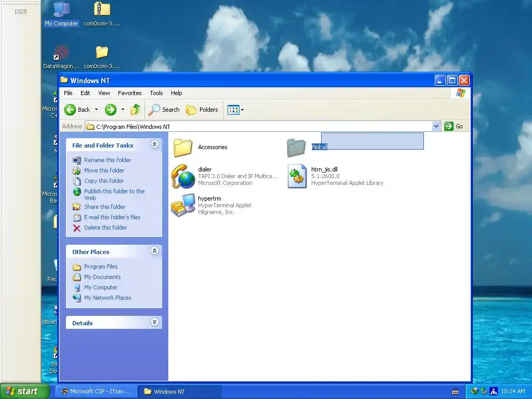Image resolution: width=532 pixels, height=399 pixels.
Task: Select the dialer application icon
Action: tap(183, 177)
